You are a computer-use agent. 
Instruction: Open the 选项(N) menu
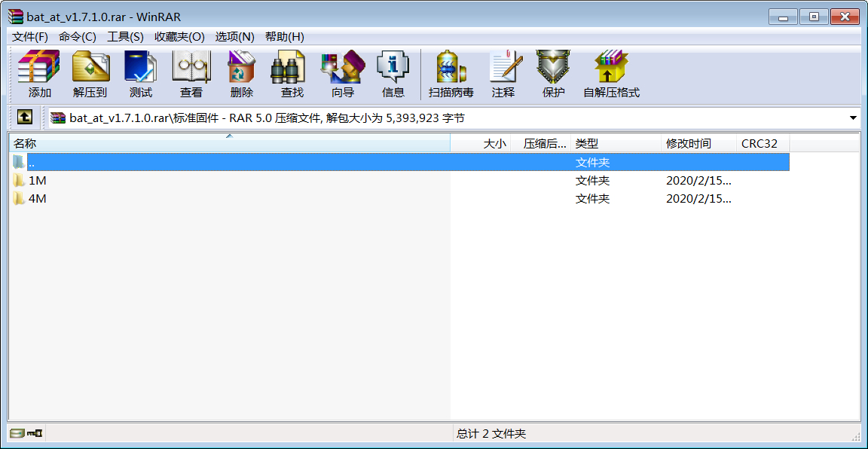point(235,37)
